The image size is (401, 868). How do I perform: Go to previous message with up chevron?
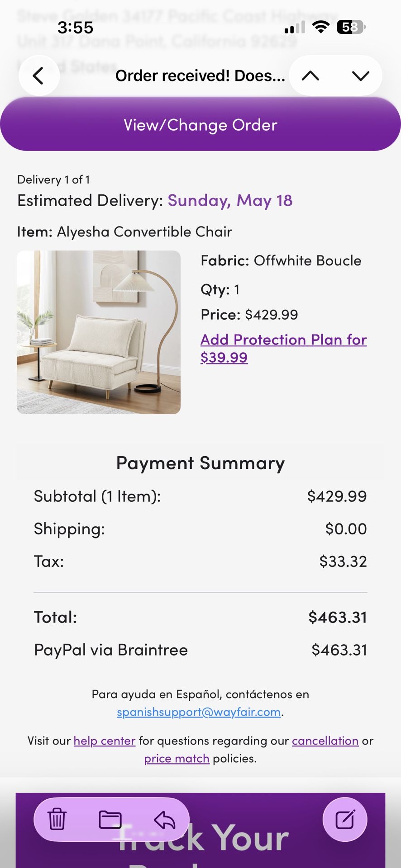click(x=310, y=75)
